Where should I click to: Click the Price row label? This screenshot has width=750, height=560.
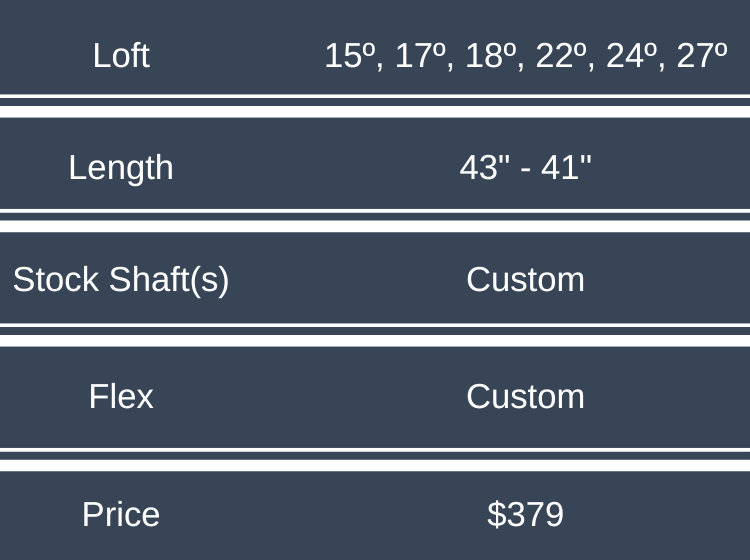pos(121,514)
